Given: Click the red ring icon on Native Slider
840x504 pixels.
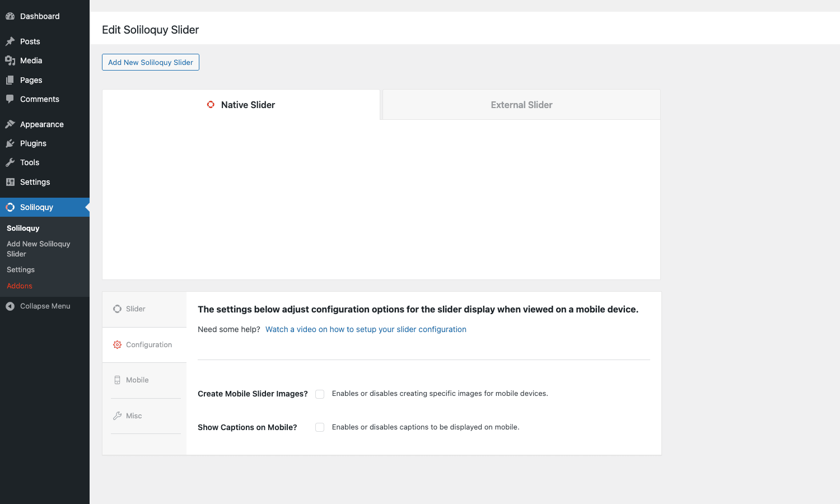Looking at the screenshot, I should click(211, 105).
